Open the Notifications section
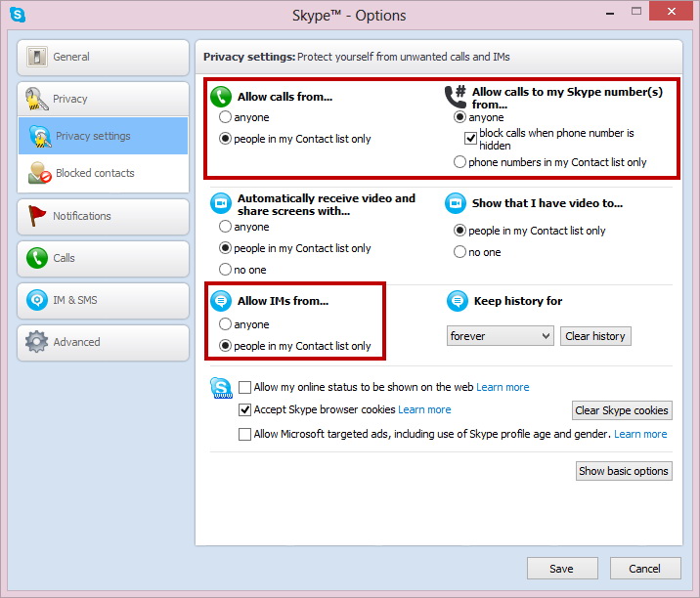700x598 pixels. click(103, 217)
